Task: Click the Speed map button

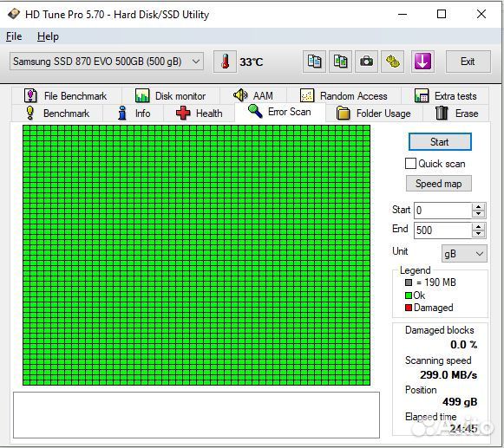Action: coord(438,184)
